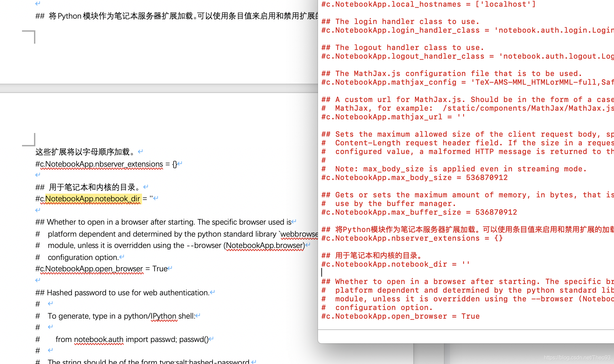The image size is (614, 364).
Task: Click '#c.NotebookApp.open_browser = True' in Word document
Action: pyautogui.click(x=101, y=269)
